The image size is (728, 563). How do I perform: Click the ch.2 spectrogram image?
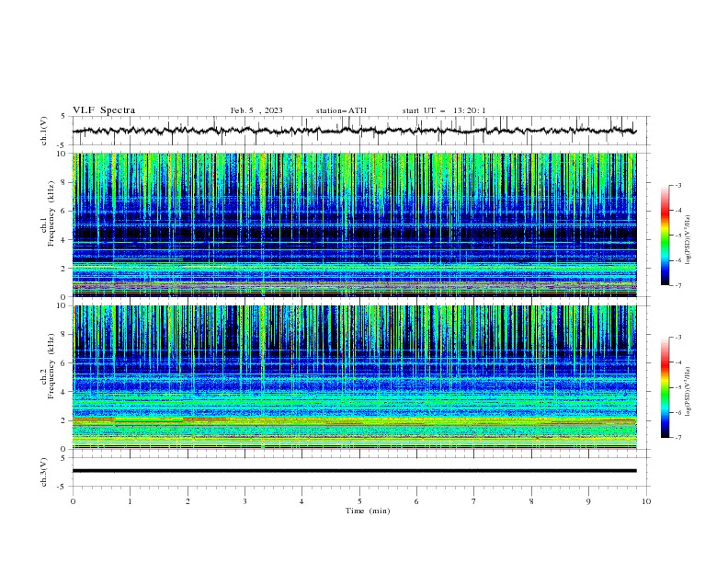point(354,377)
